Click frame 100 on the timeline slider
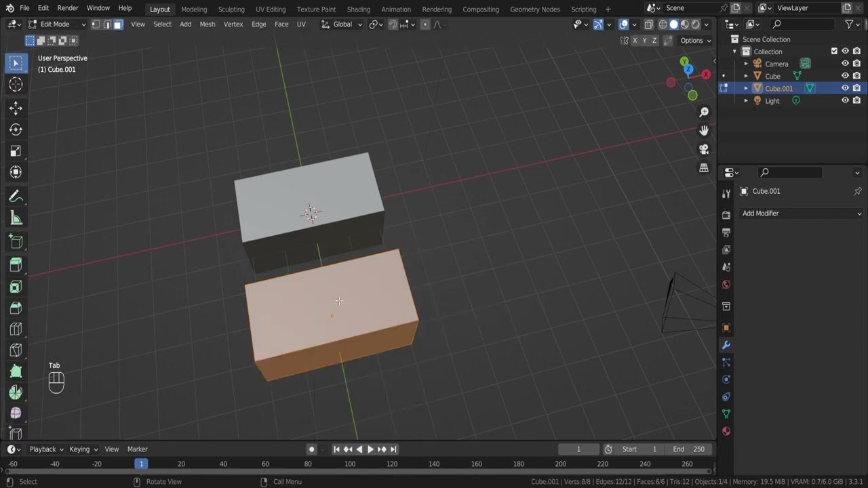This screenshot has width=868, height=488. pos(349,464)
